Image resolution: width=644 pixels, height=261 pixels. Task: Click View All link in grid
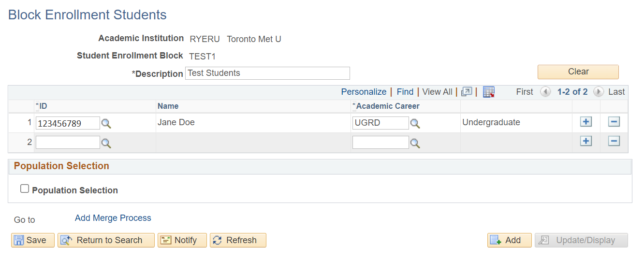[437, 92]
